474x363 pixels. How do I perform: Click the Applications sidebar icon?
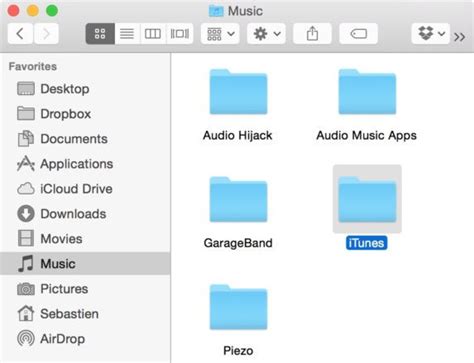pos(26,164)
